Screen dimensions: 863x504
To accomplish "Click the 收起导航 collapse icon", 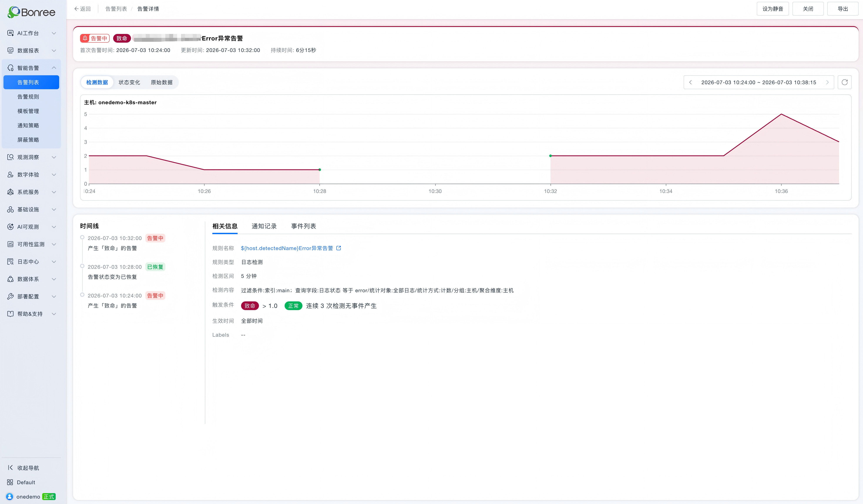I will point(10,468).
